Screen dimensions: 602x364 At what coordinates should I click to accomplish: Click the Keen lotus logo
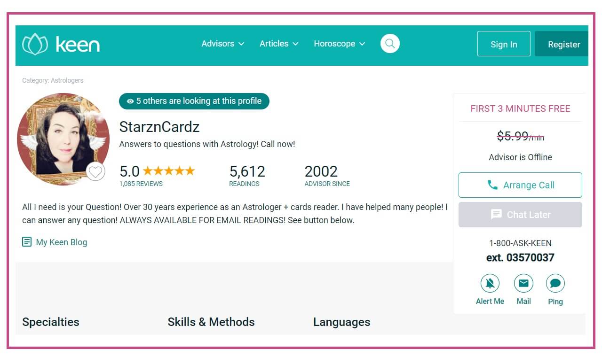pos(35,44)
